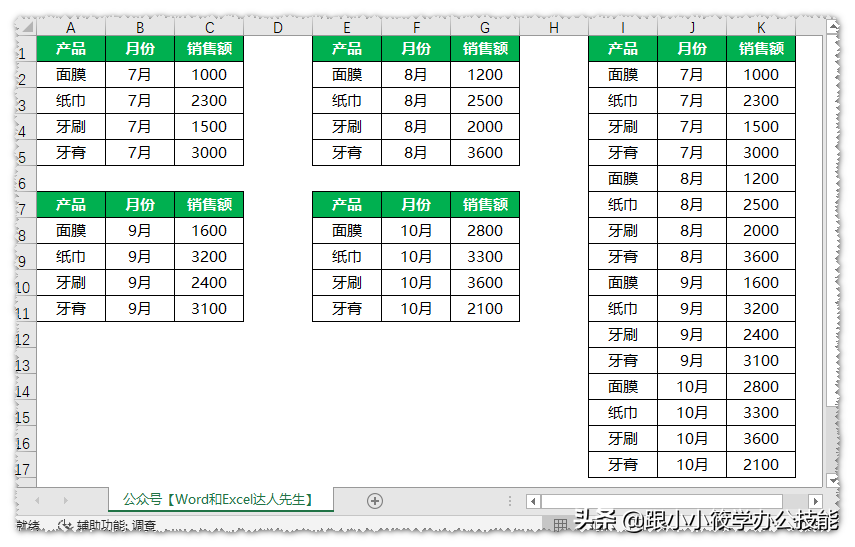Select cell K17 with value 2100
855x547 pixels.
(x=761, y=465)
